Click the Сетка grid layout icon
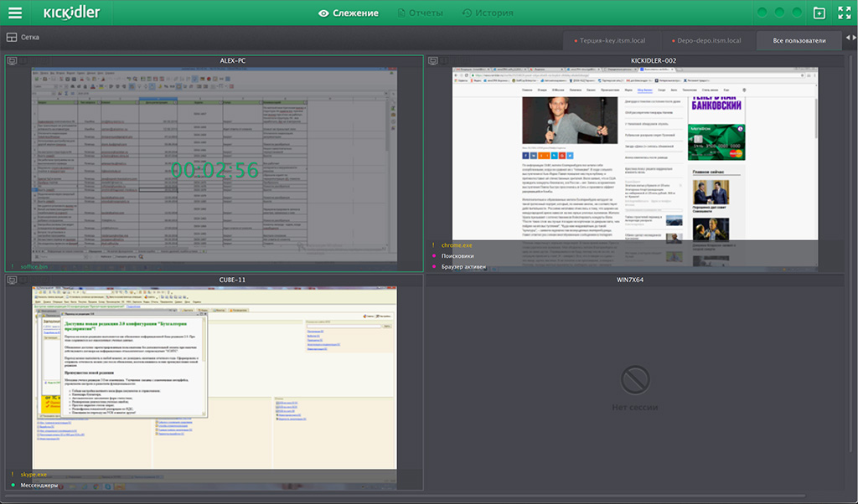858x504 pixels. (x=12, y=37)
